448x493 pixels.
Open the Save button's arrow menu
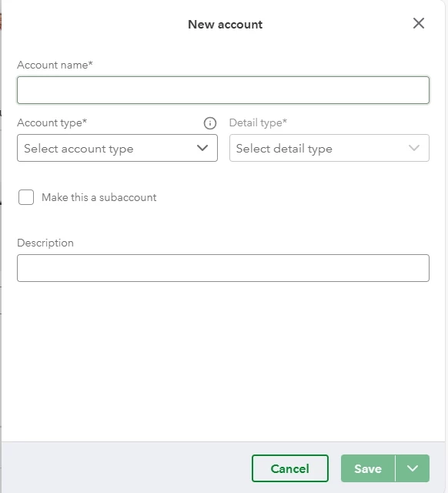[412, 468]
